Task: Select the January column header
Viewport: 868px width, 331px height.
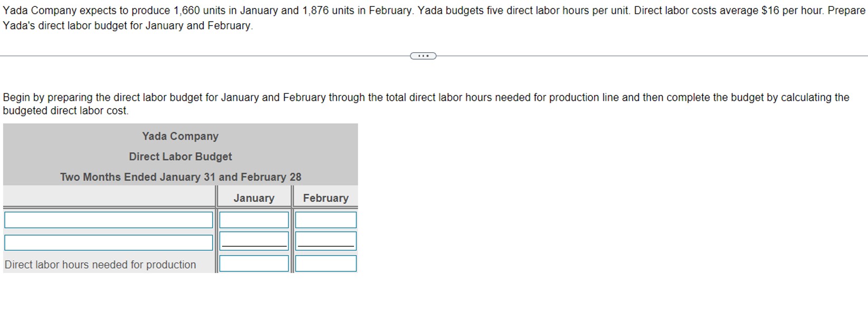Action: pyautogui.click(x=254, y=198)
